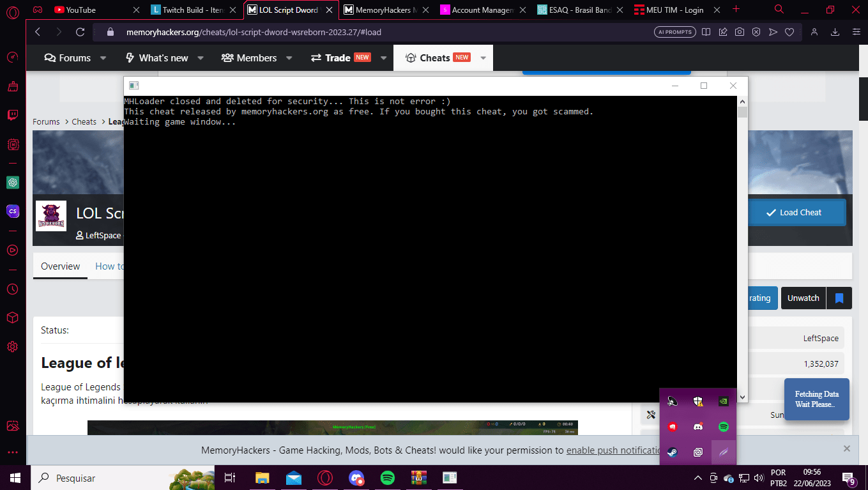Open the player icon in Opera sidebar
The height and width of the screenshot is (490, 868).
tap(12, 250)
